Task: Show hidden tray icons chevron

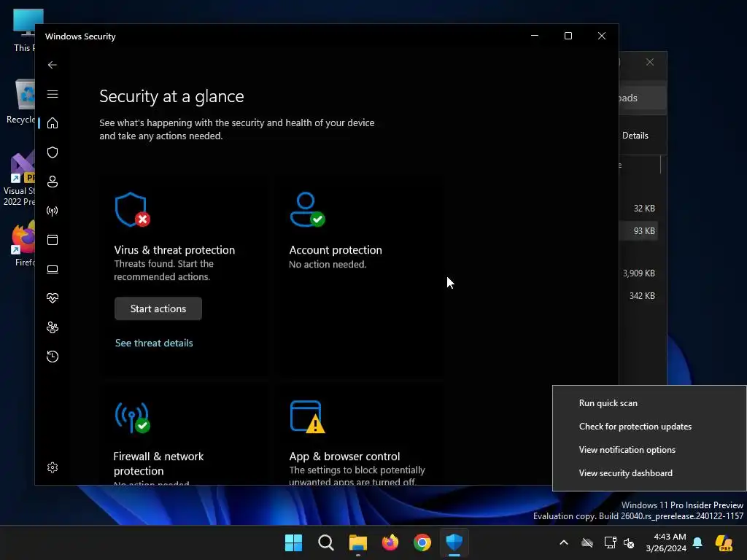Action: point(564,542)
